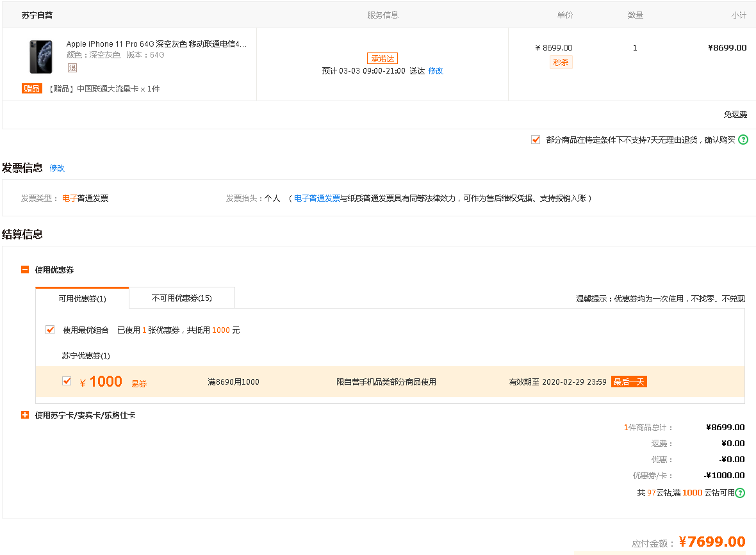Select the 可用优惠券(1) tab
Viewport: 756px width, 555px height.
82,298
